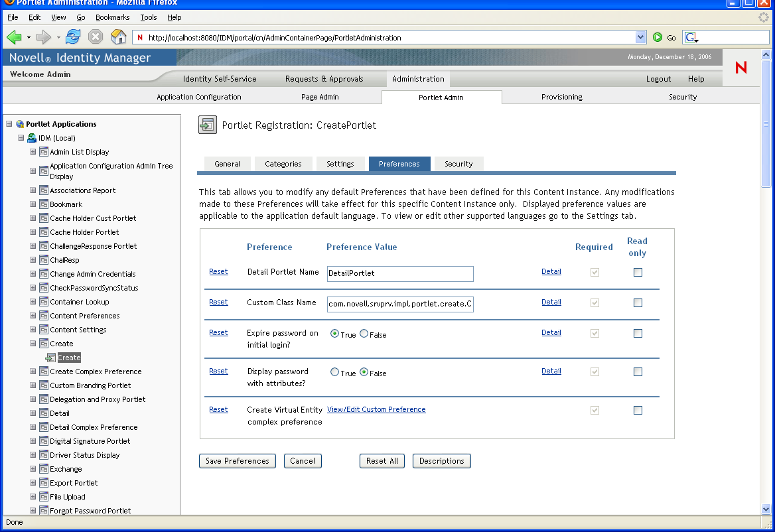
Task: Switch to the General tab
Action: click(x=228, y=164)
